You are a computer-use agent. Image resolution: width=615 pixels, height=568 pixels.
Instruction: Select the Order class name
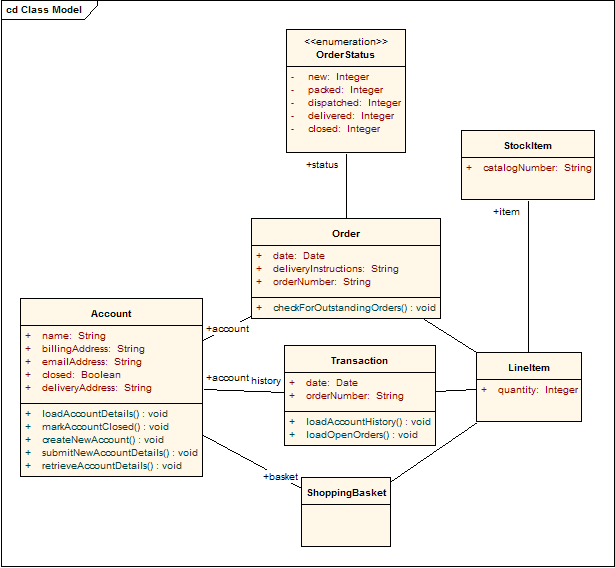tap(345, 234)
